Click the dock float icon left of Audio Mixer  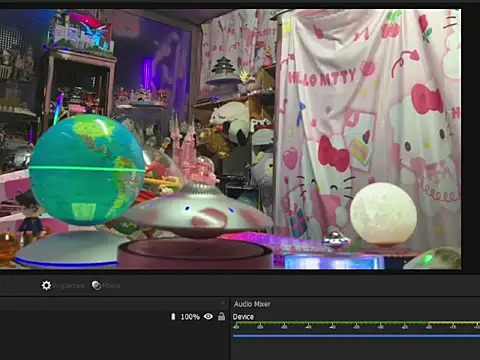point(223,303)
